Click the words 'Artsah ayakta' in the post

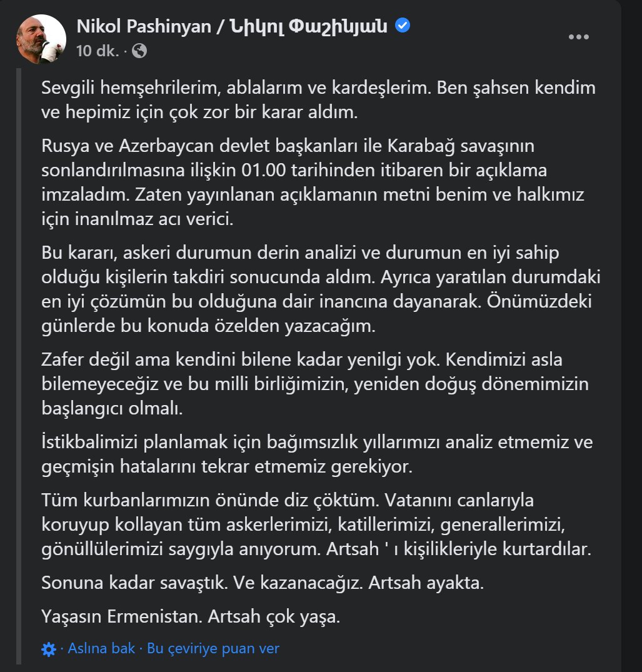click(426, 583)
